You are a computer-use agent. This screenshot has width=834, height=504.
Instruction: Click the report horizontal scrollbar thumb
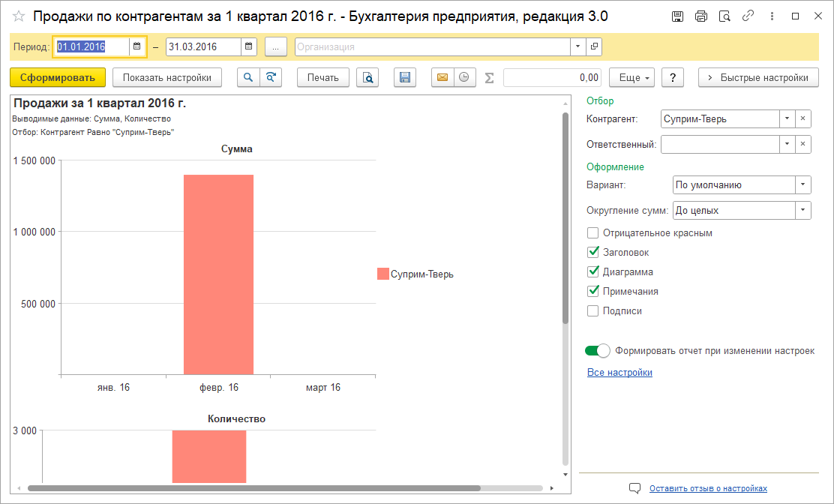254,488
